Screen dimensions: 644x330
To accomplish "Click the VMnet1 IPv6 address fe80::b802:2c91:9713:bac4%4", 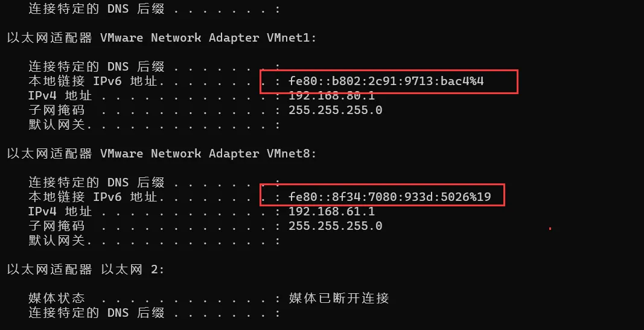I will [386, 81].
